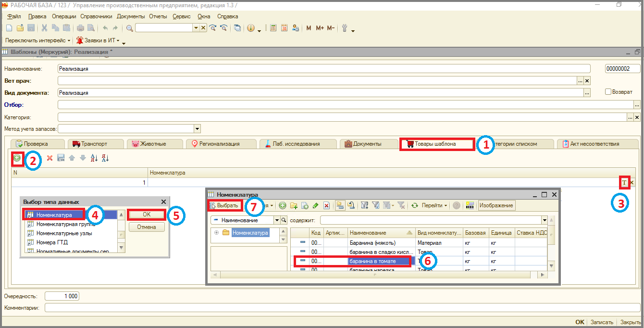Open the calculator icon in main toolbar
Image resolution: width=644 pixels, height=328 pixels.
273,28
